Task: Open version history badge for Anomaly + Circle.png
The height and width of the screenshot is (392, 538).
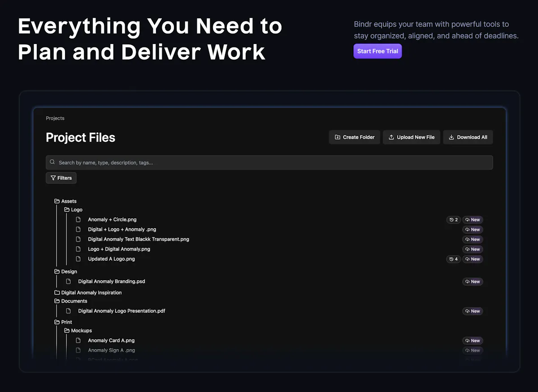Action: click(454, 220)
